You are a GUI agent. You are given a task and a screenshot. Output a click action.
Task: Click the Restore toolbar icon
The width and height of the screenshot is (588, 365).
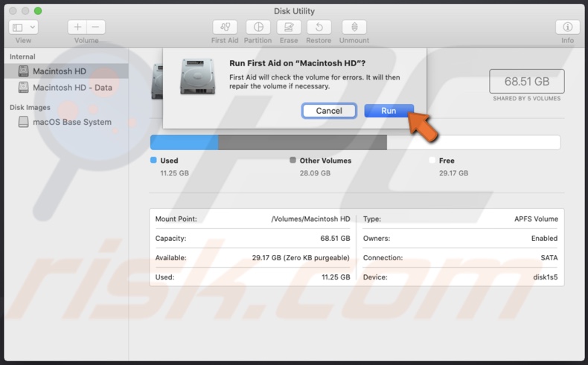coord(319,28)
